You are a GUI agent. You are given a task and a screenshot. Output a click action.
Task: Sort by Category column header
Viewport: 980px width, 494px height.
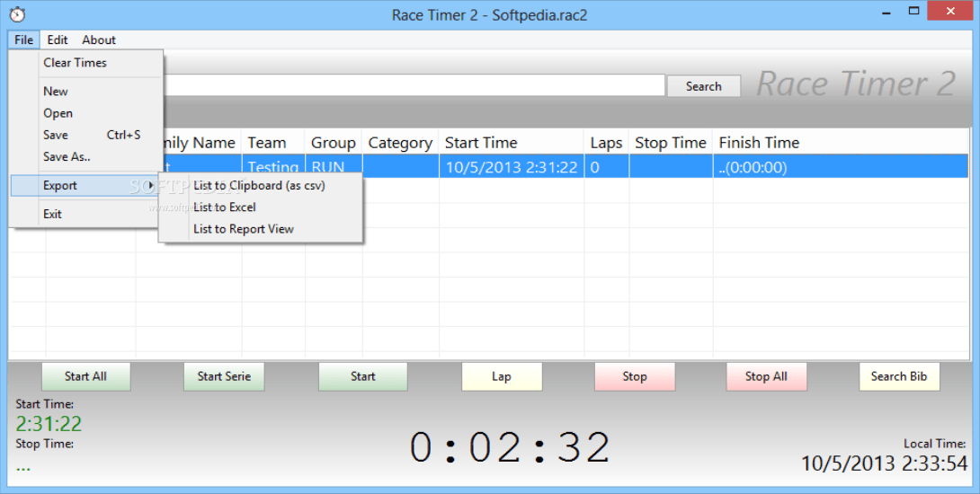coord(400,143)
